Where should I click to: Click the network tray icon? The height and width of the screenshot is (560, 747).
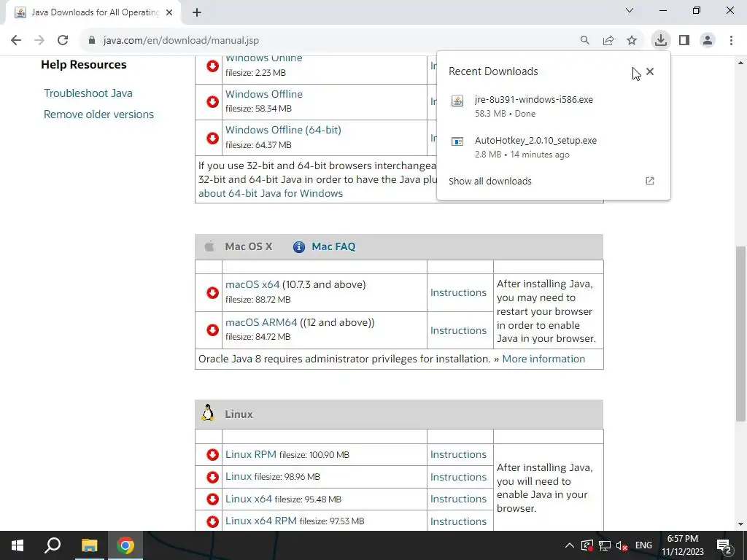tap(605, 545)
